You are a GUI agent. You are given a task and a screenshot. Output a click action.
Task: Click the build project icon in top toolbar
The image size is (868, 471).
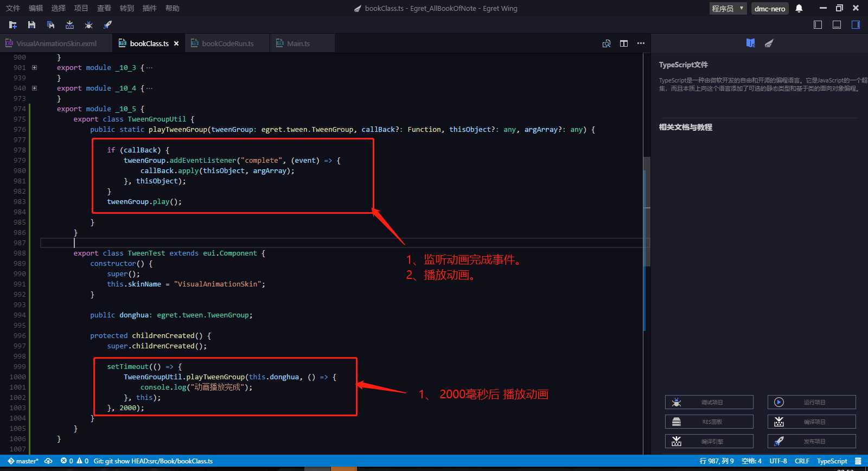click(x=69, y=25)
